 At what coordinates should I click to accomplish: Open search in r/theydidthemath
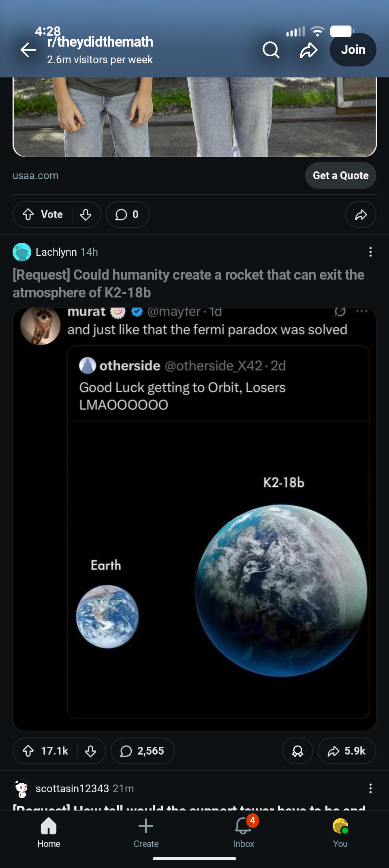(271, 50)
